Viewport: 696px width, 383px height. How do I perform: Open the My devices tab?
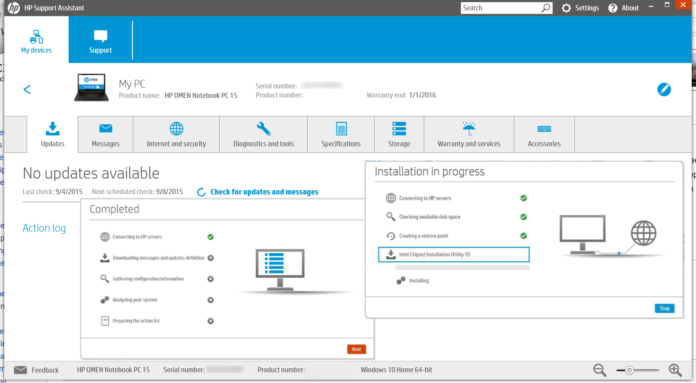point(36,41)
